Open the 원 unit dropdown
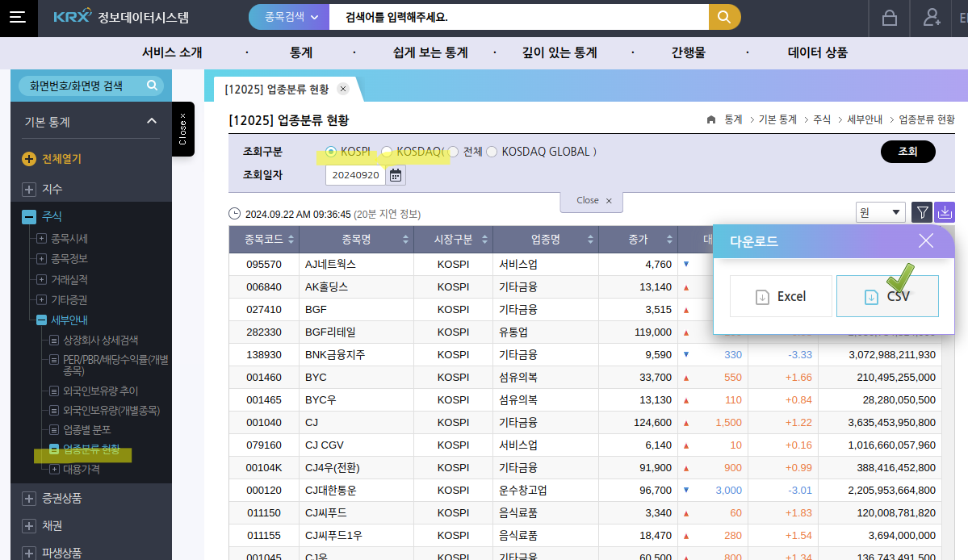968x560 pixels. (x=880, y=213)
